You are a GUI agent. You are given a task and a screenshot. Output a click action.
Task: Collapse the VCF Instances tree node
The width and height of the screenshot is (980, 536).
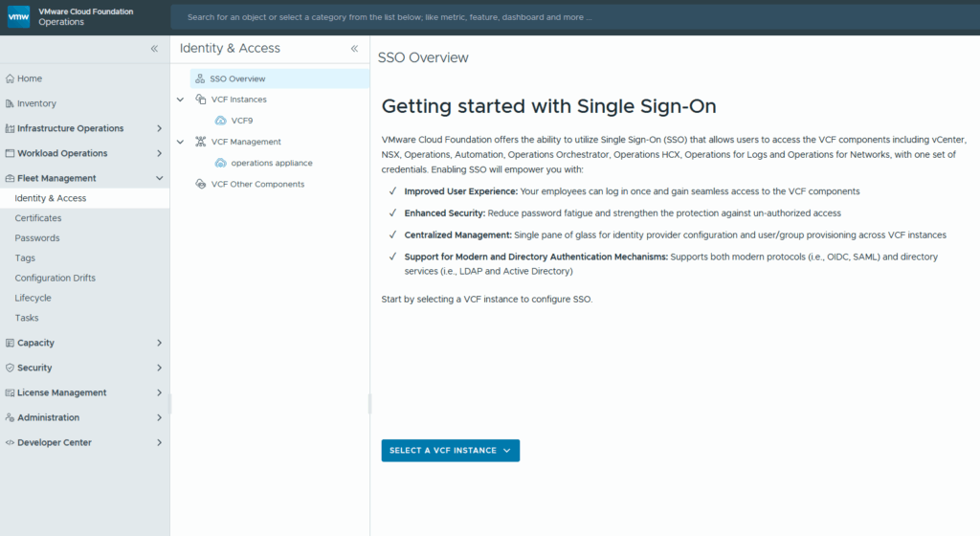pos(180,100)
